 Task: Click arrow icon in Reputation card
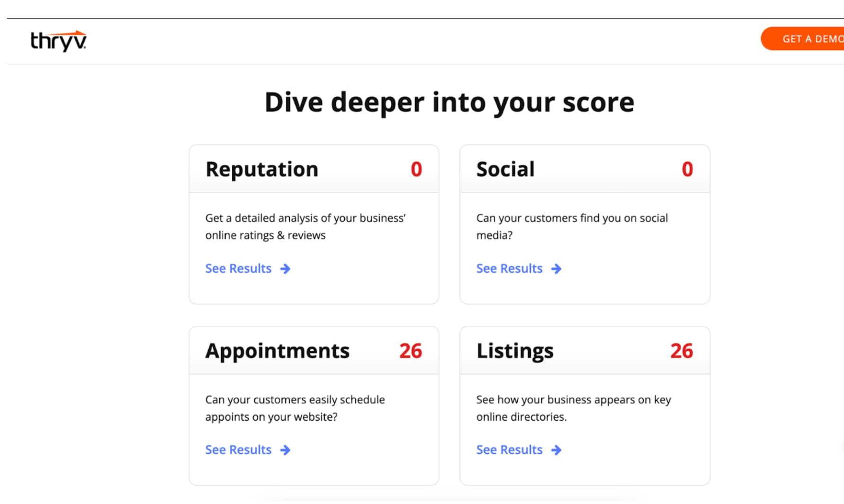tap(285, 269)
